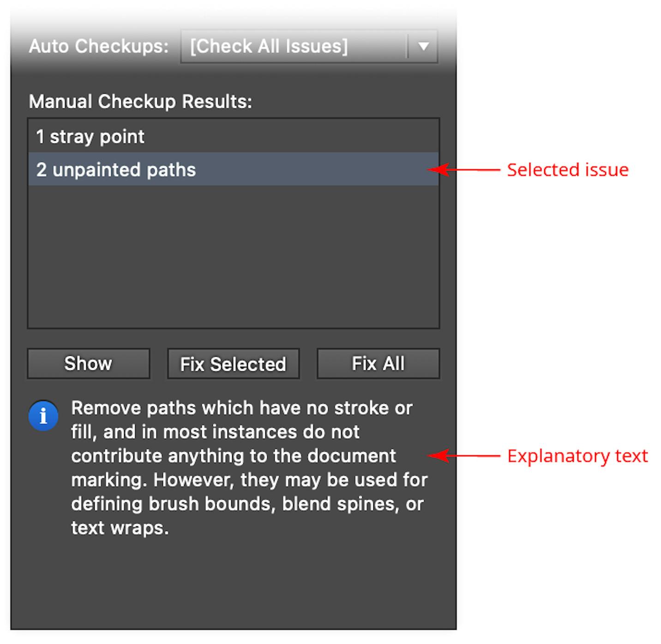Choose a different checkup from the dropdown

click(x=423, y=46)
